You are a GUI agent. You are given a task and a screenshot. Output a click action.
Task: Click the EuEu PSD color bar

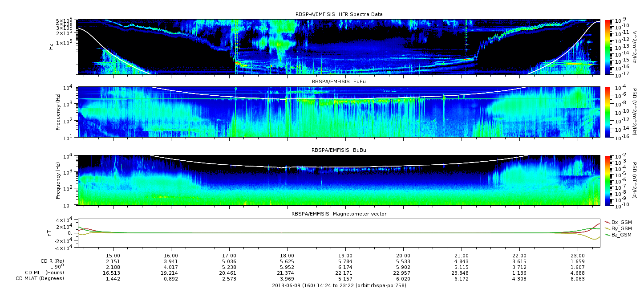coord(607,112)
